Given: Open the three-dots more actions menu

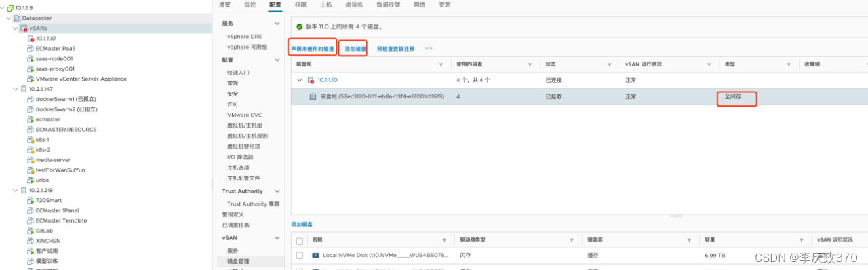Looking at the screenshot, I should click(x=429, y=49).
